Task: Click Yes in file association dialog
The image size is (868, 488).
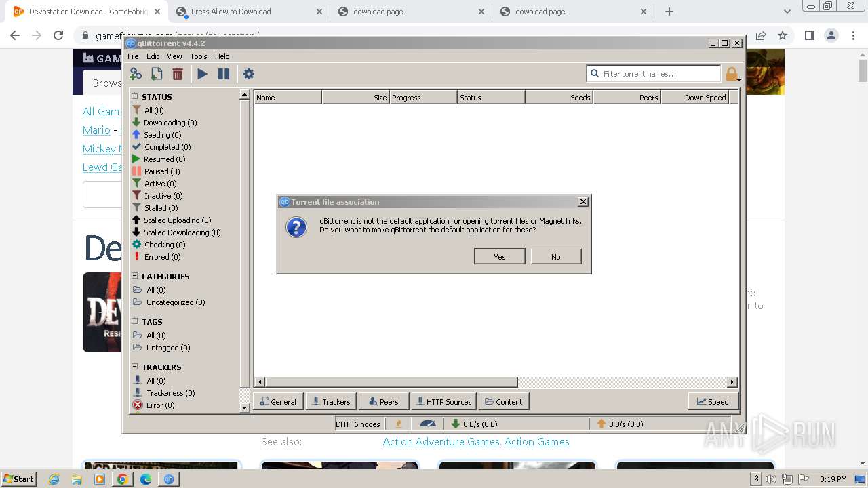Action: pos(500,256)
